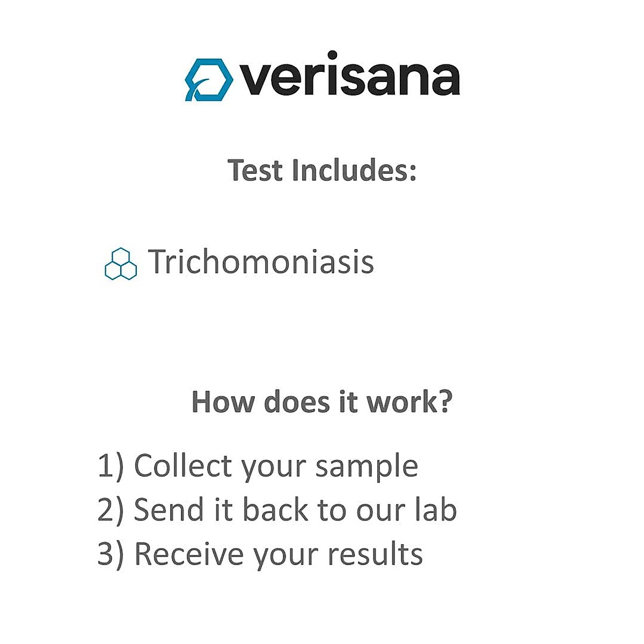Click the step number "2)" in the list
Image resolution: width=644 pixels, height=644 pixels.
point(111,510)
